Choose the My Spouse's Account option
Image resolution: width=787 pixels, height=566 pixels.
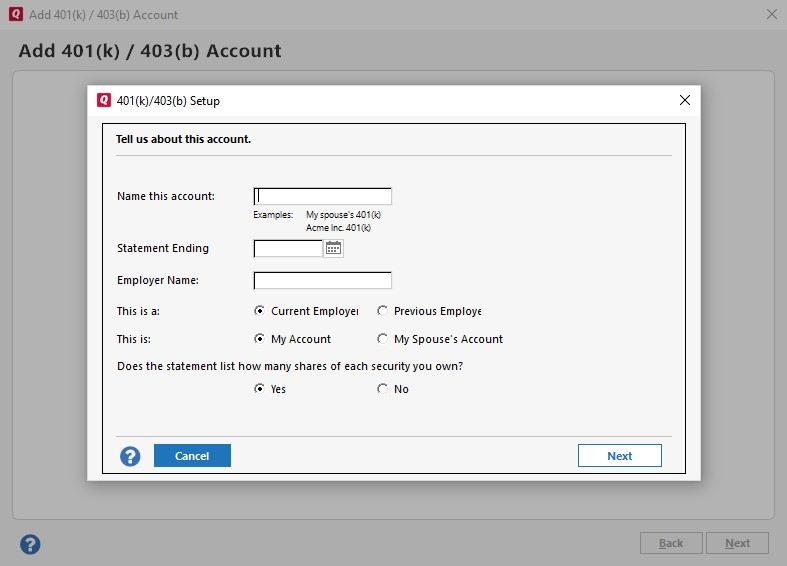382,339
